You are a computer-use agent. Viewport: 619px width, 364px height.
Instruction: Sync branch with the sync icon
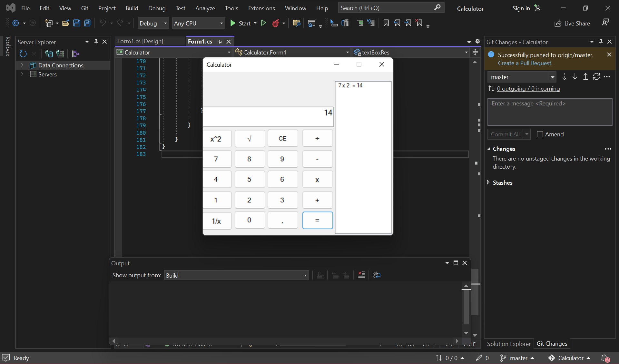click(596, 77)
